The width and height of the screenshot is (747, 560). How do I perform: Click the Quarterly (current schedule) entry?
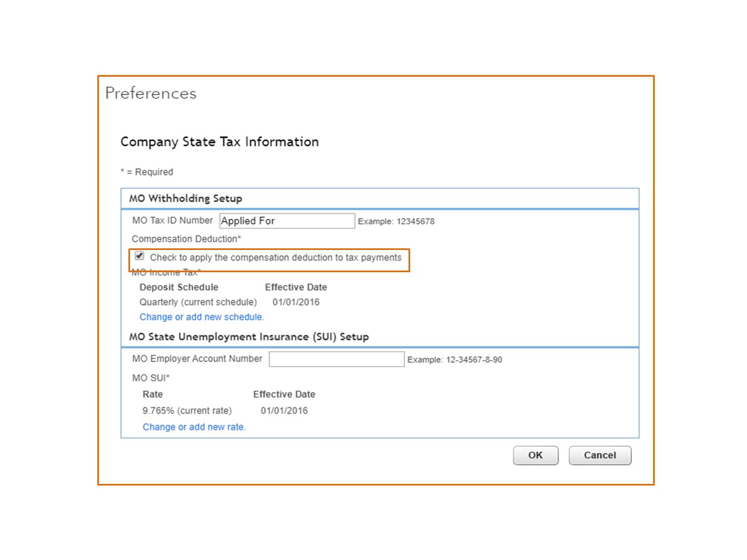(x=198, y=302)
